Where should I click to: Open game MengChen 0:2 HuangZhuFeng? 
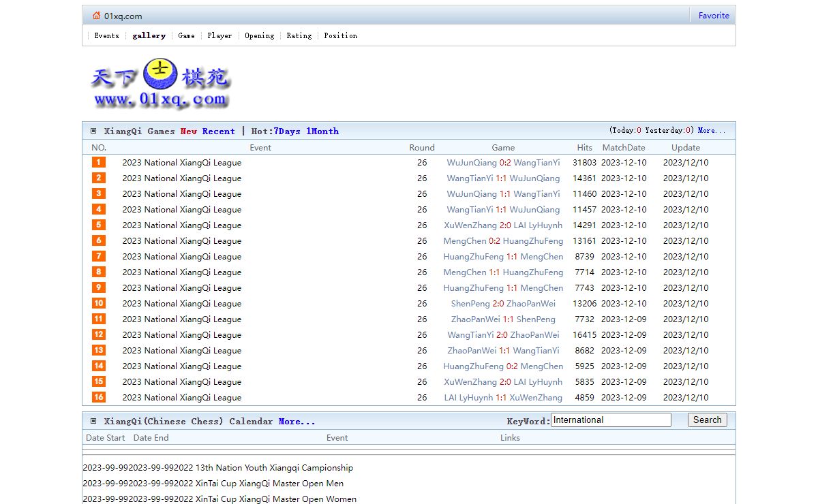coord(503,241)
